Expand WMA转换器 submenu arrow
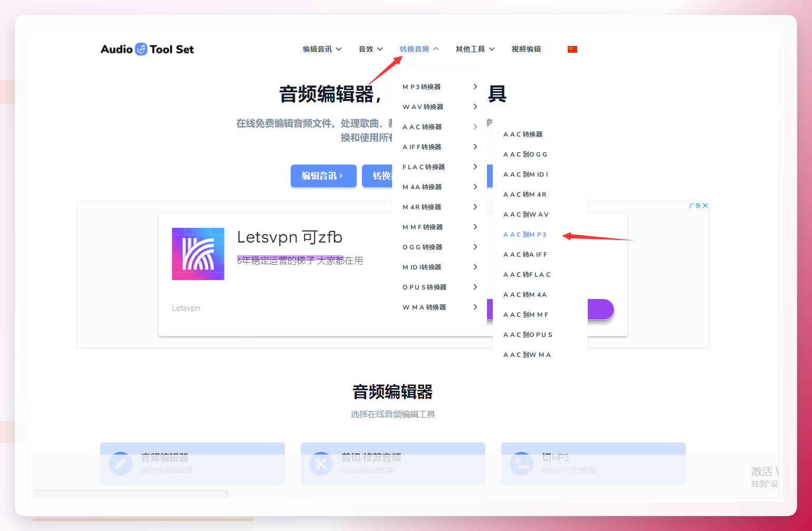812x531 pixels. [x=475, y=307]
